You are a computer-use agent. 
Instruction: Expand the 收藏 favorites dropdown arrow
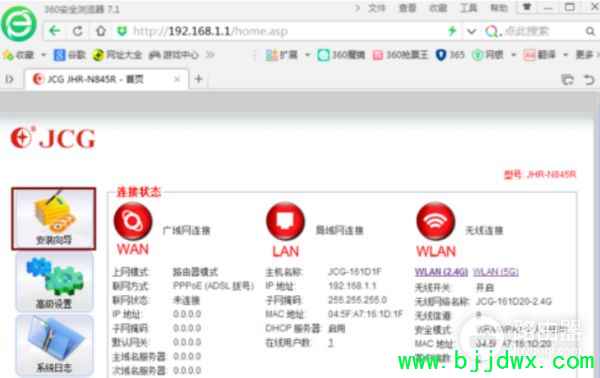43,55
